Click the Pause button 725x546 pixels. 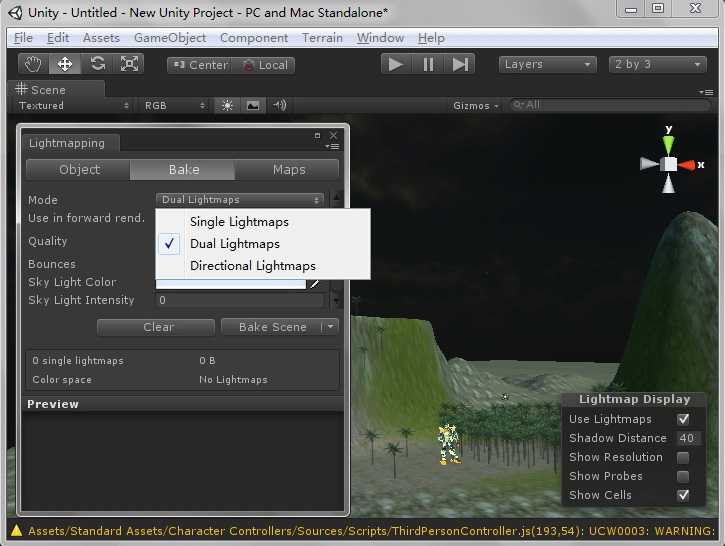click(x=429, y=64)
